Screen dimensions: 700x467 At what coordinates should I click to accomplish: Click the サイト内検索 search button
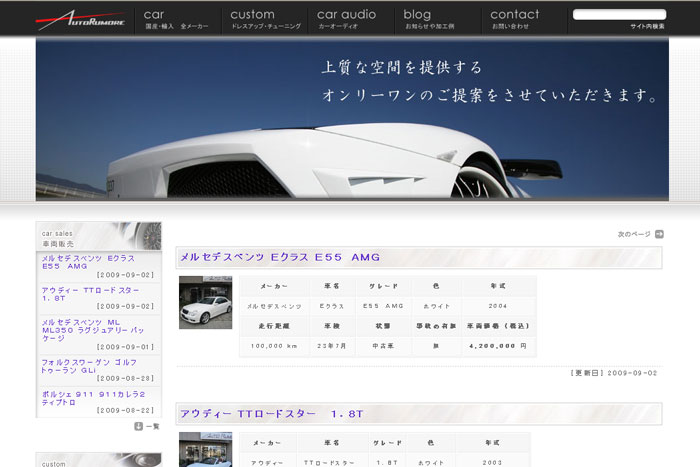coord(647,26)
